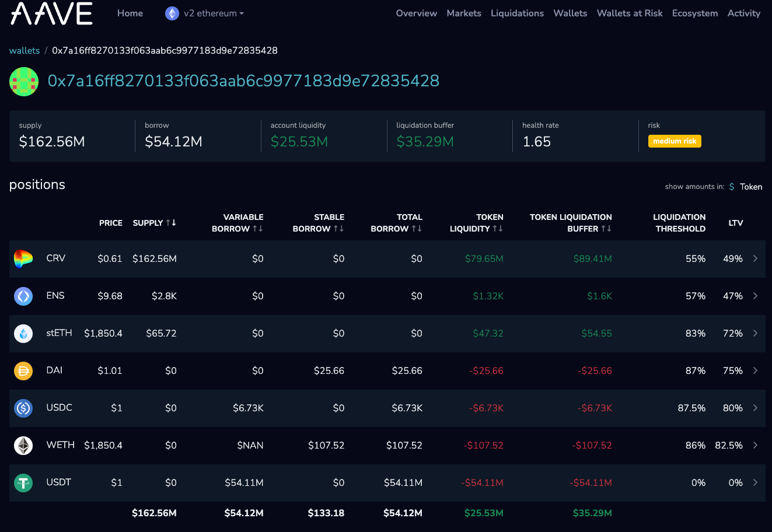Image resolution: width=772 pixels, height=532 pixels.
Task: Click the CRV token icon
Action: [23, 258]
